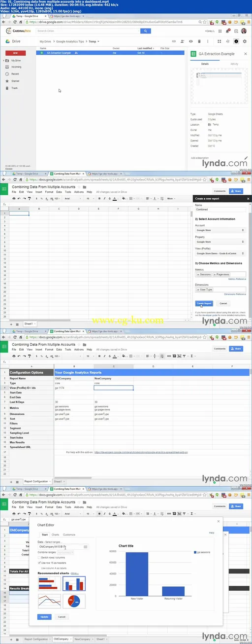
Task: Toggle the Drive details info icon
Action: pyautogui.click(x=236, y=41)
